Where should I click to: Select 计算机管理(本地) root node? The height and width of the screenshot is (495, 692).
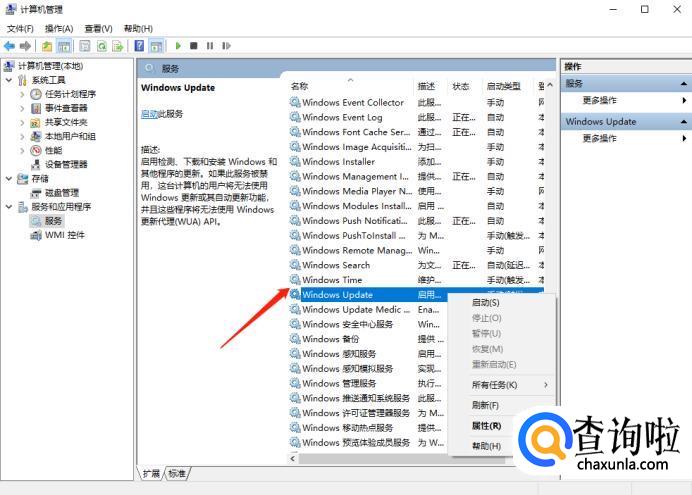50,66
